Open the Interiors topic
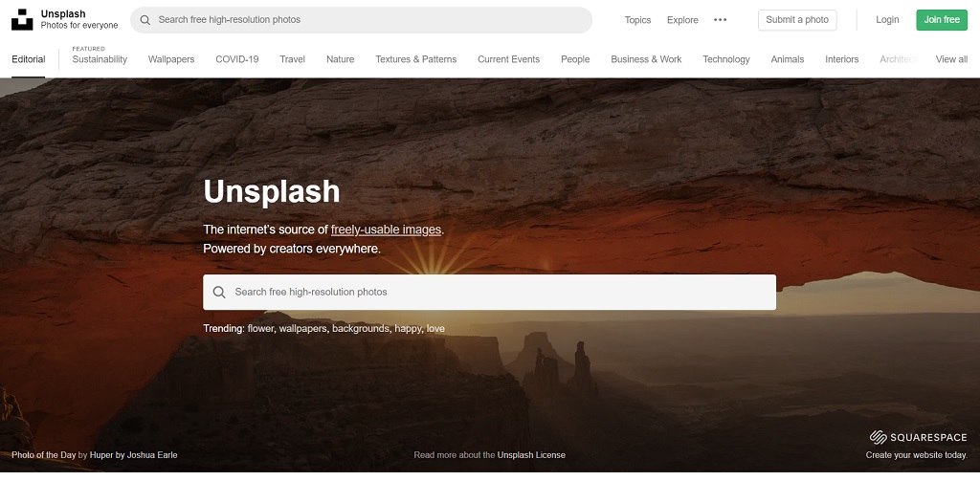Screen dimensions: 980x503 pyautogui.click(x=842, y=59)
